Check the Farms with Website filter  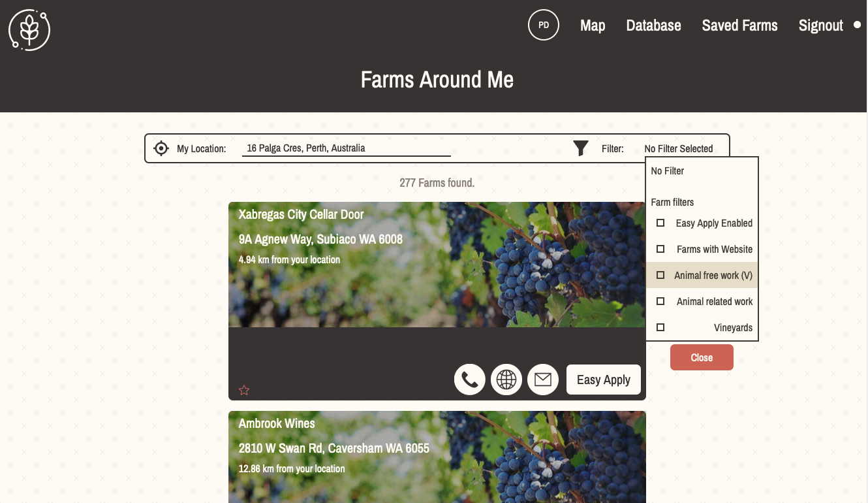coord(660,249)
